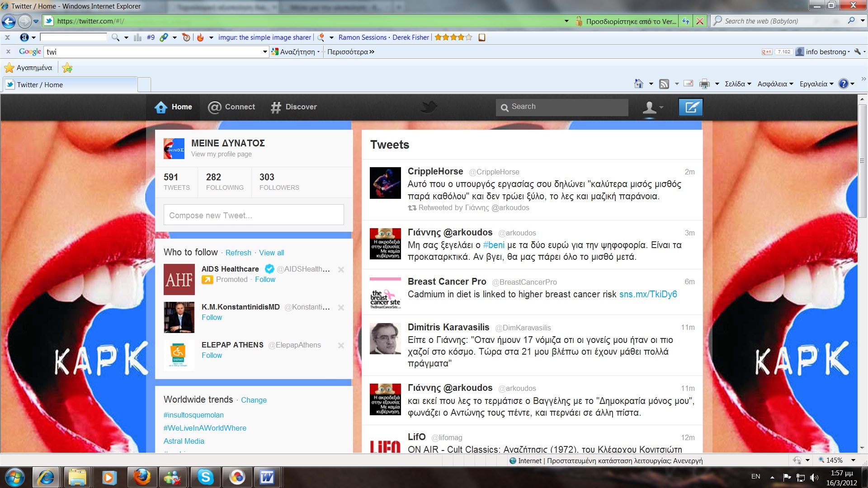Expand Google toolbar search box dropdown
The image size is (868, 488).
[265, 52]
